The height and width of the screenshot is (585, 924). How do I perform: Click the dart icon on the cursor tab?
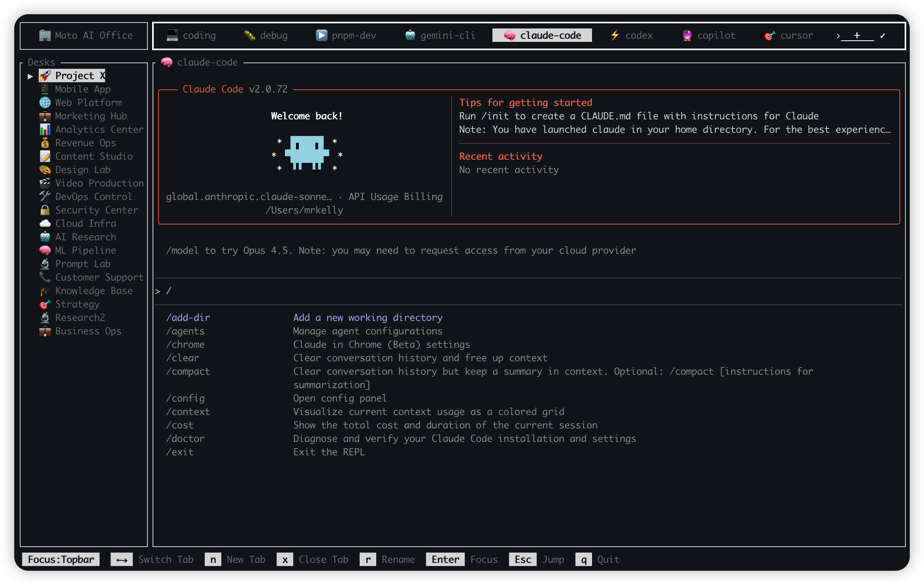768,35
